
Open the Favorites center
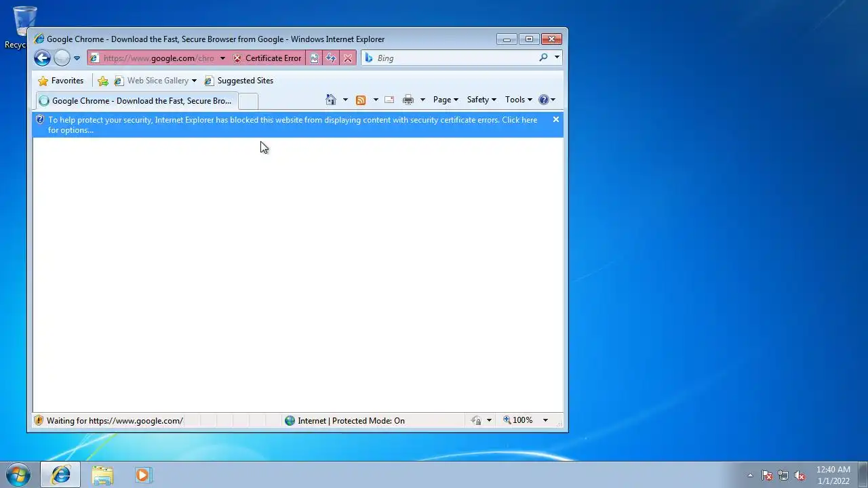click(61, 81)
